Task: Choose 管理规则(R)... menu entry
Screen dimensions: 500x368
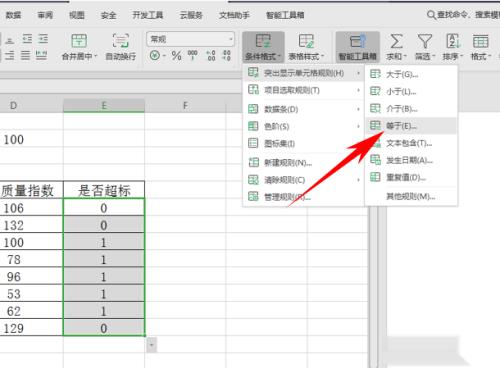Action: pyautogui.click(x=304, y=197)
